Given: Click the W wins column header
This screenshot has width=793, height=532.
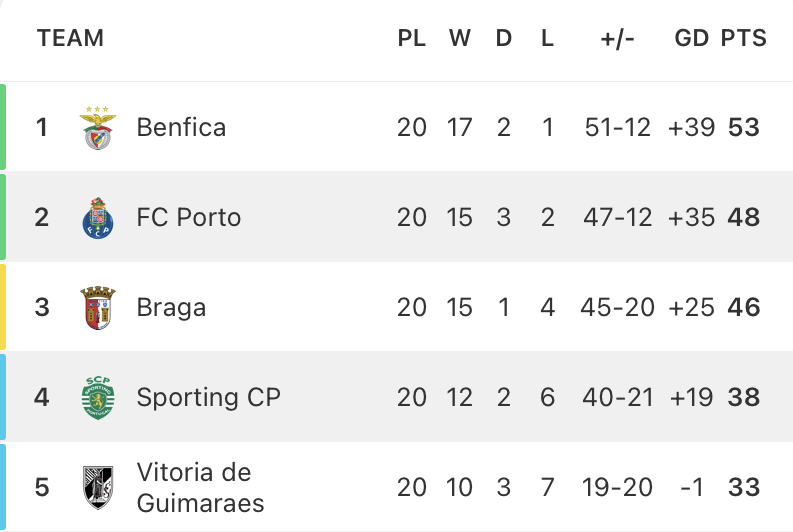Looking at the screenshot, I should point(459,38).
